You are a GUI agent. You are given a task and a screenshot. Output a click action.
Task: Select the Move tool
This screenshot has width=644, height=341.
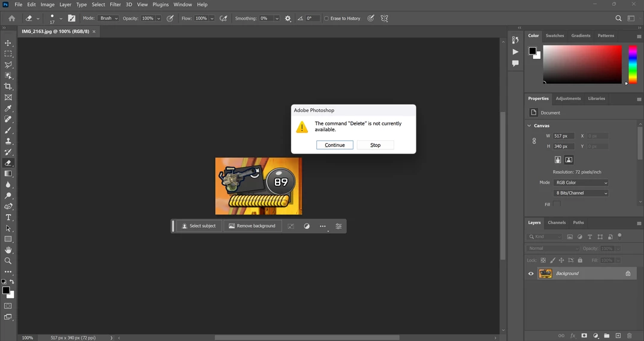tap(8, 43)
